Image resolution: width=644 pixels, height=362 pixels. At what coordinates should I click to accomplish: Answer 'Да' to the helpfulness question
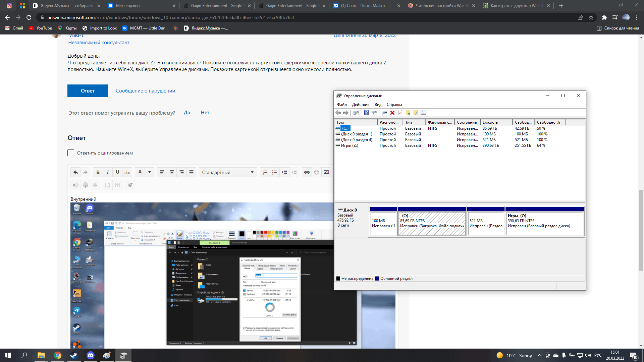coord(187,113)
